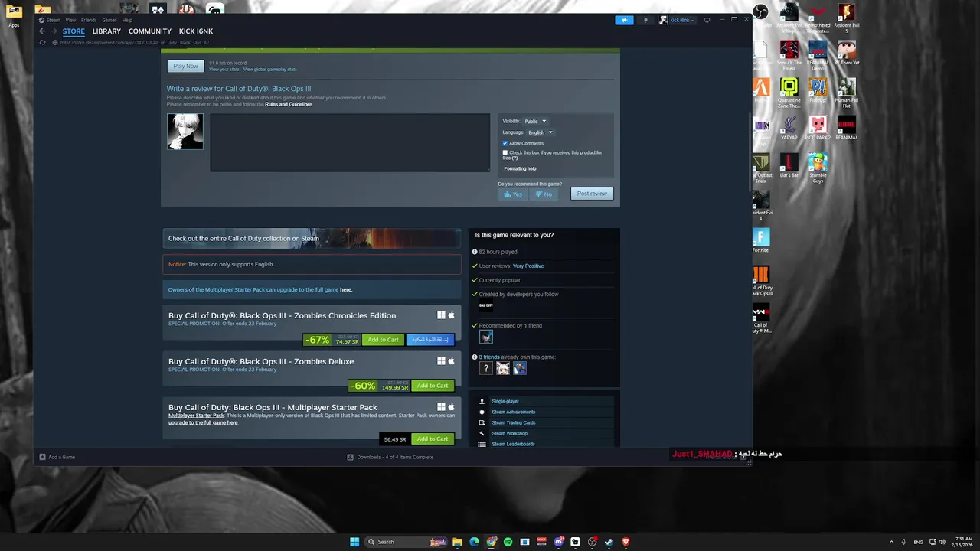This screenshot has width=980, height=551.
Task: Open the Single-player category link
Action: click(x=505, y=401)
